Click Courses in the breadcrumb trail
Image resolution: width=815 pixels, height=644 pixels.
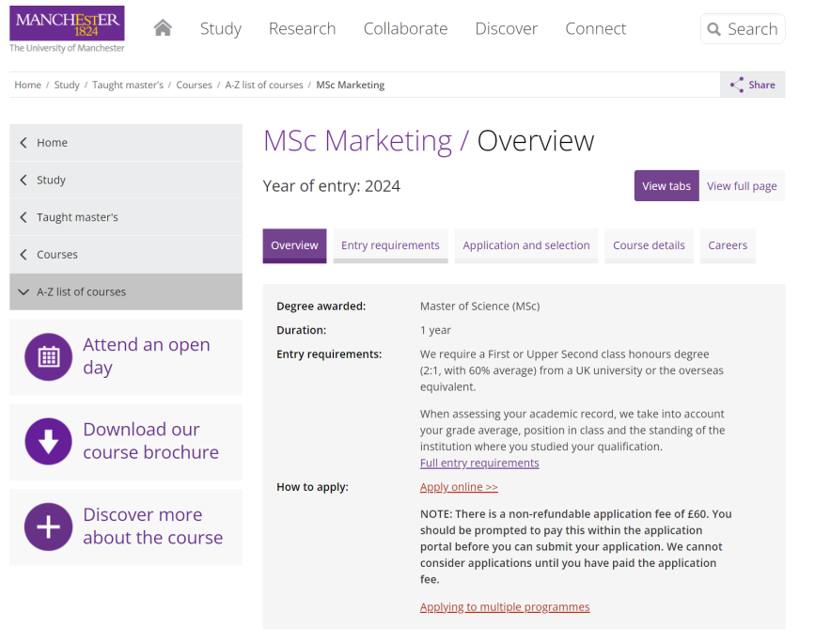point(194,85)
